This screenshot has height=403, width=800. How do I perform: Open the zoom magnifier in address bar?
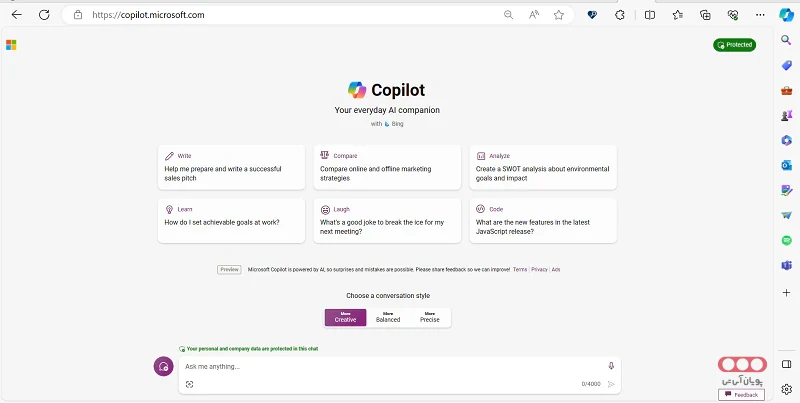coord(508,15)
